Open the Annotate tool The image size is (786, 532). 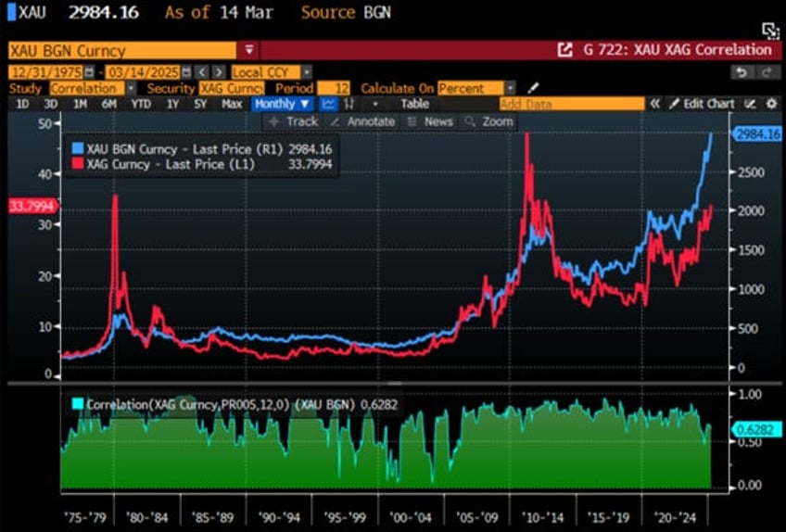(362, 121)
